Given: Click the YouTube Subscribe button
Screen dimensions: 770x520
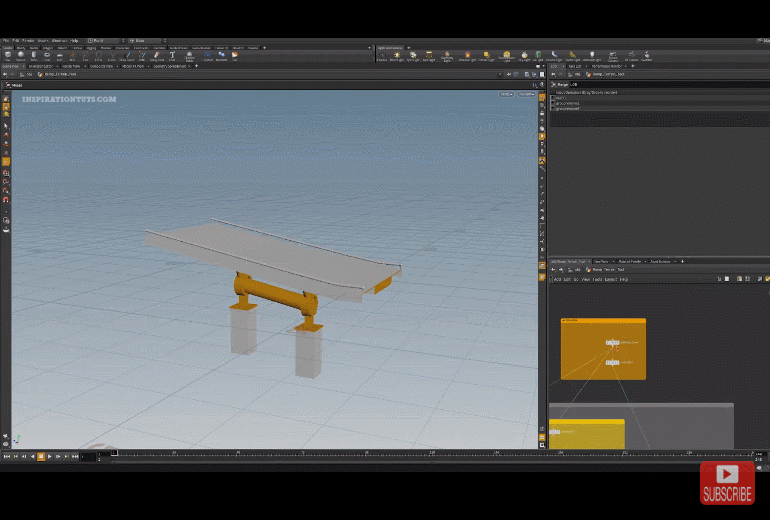Looking at the screenshot, I should click(x=727, y=483).
